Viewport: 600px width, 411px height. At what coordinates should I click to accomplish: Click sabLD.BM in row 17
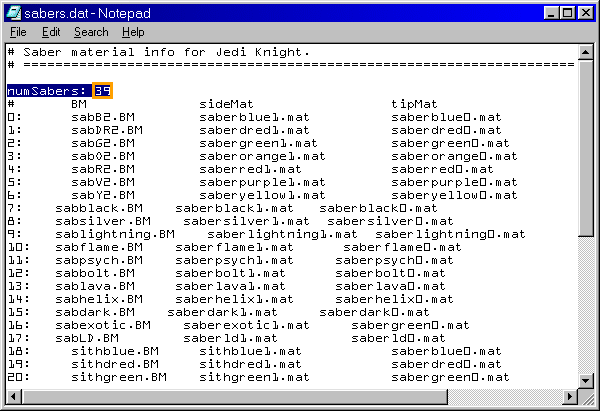tap(87, 338)
